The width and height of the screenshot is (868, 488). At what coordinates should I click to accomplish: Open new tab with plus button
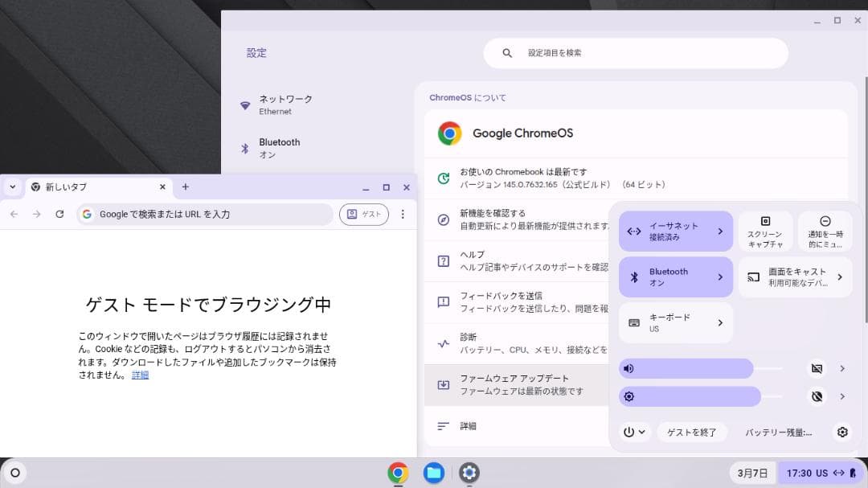[x=186, y=187]
